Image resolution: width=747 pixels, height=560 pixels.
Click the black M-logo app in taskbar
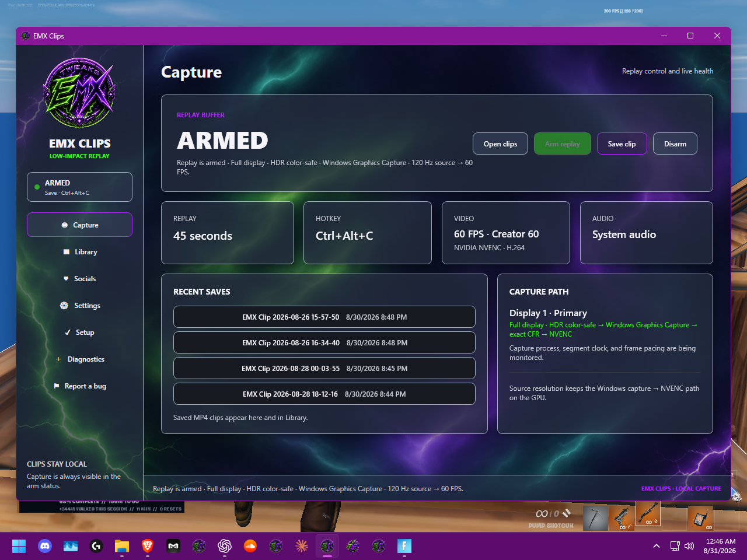tap(173, 546)
